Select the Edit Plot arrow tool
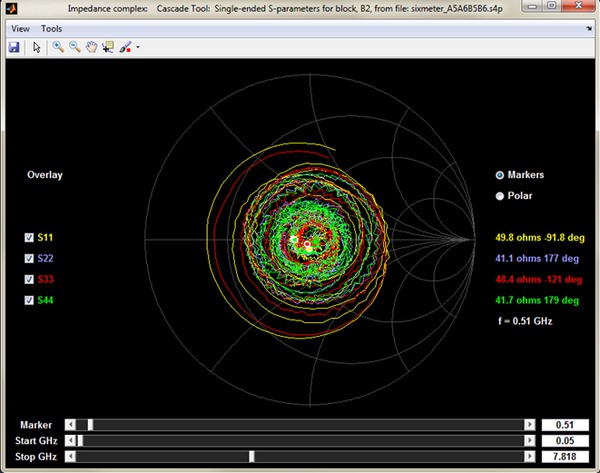Screen dimensions: 600x473 (37, 47)
